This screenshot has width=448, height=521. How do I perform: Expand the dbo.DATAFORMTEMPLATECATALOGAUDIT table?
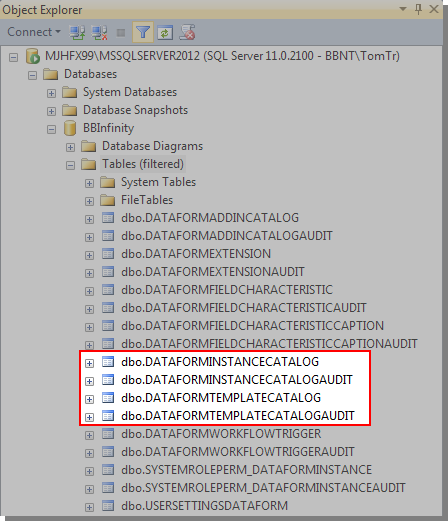point(89,417)
